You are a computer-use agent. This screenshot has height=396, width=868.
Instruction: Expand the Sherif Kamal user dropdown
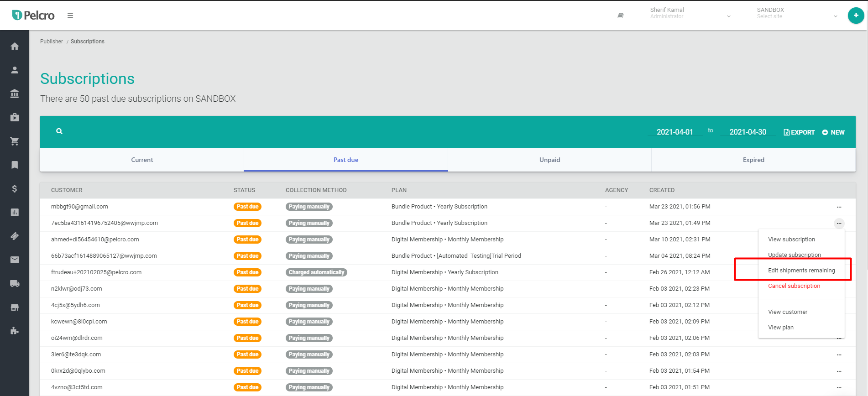[728, 16]
